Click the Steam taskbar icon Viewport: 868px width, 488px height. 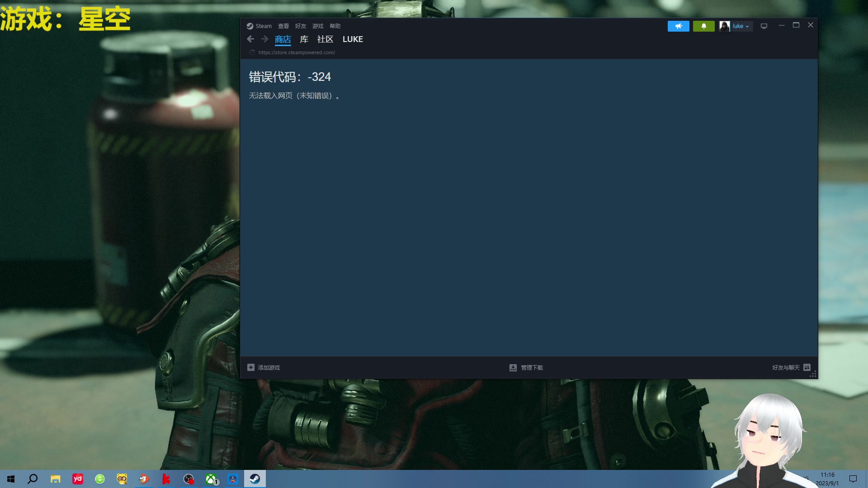coord(255,479)
